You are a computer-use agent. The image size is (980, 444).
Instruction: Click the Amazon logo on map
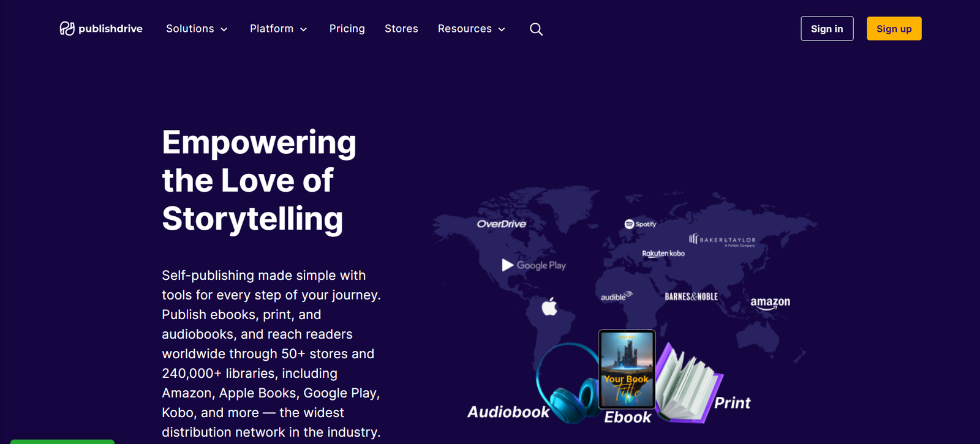tap(770, 303)
